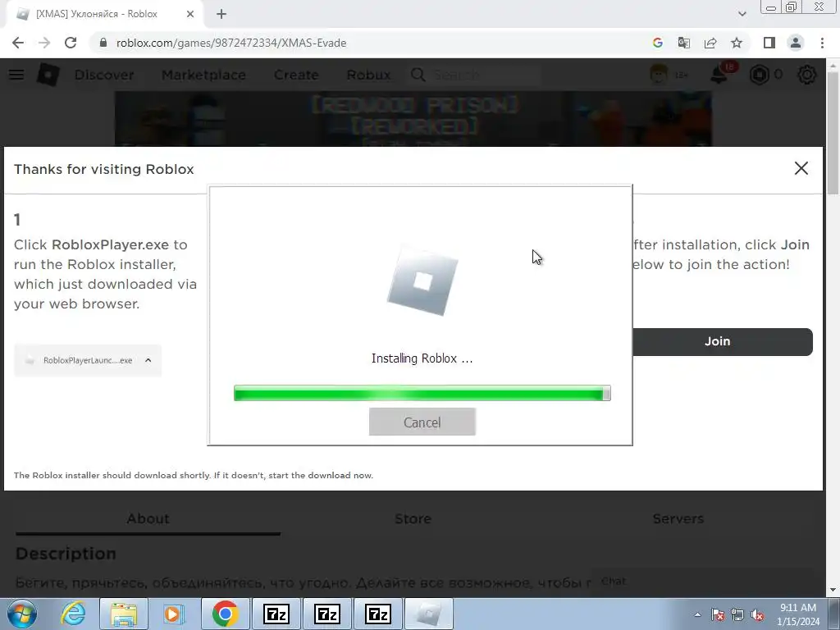
Task: Click the start the download now link
Action: click(321, 475)
